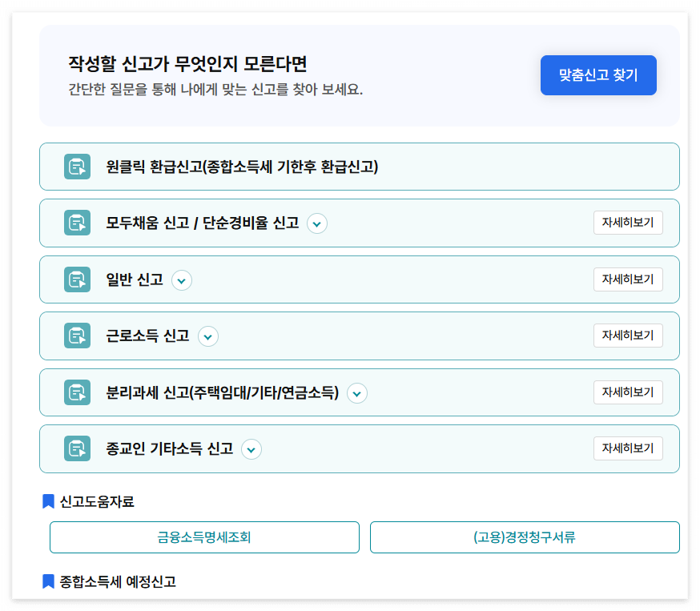This screenshot has height=611, width=700.
Task: Expand the 종교인 기타소득 신고 chevron
Action: coord(251,449)
